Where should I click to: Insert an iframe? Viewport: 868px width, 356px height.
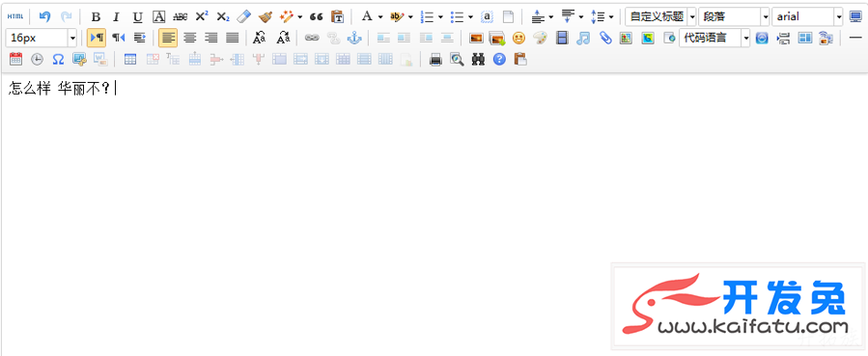coord(669,38)
